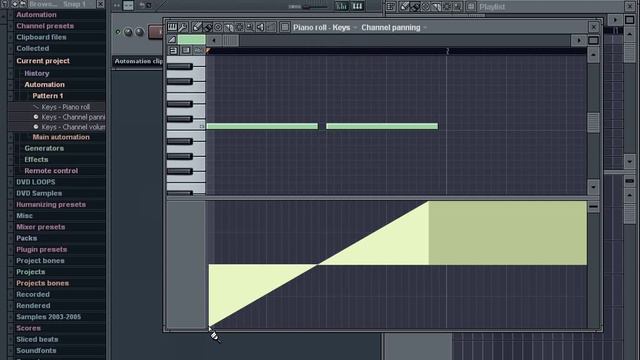Click the pencil icon beside the green swatch
The image size is (640, 360).
pos(172,40)
